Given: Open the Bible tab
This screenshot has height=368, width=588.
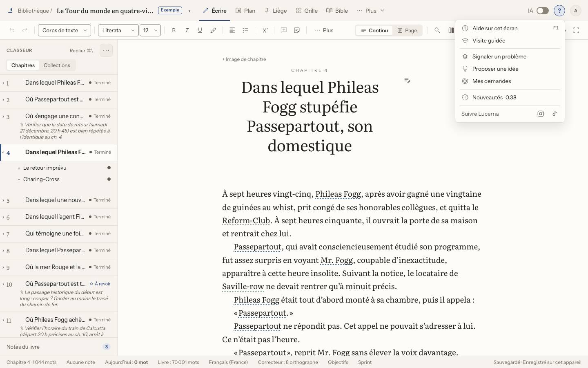Looking at the screenshot, I should [x=337, y=11].
